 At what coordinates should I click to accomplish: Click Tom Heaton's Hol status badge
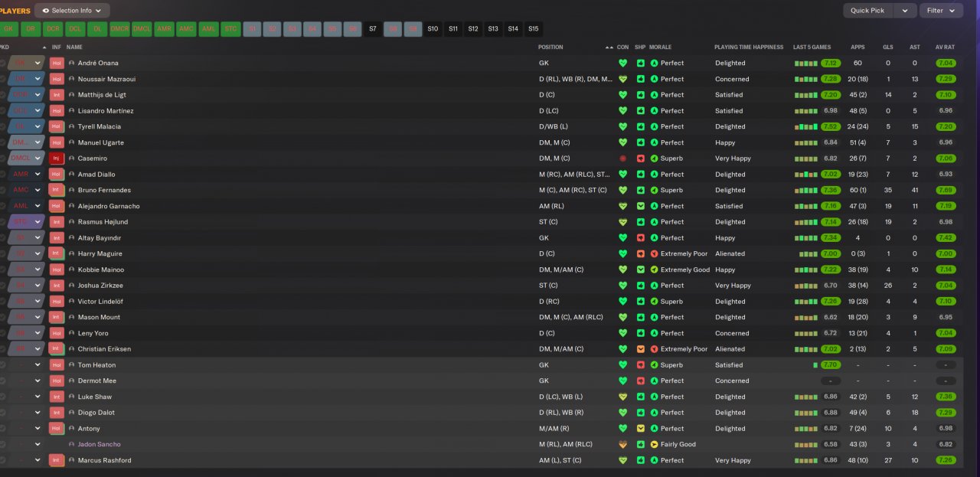click(57, 365)
